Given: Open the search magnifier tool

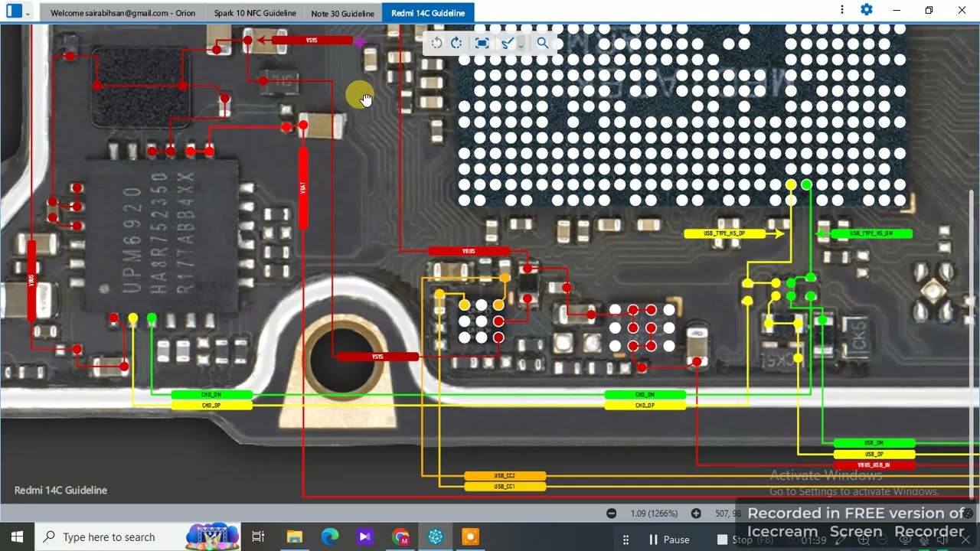Looking at the screenshot, I should 543,43.
